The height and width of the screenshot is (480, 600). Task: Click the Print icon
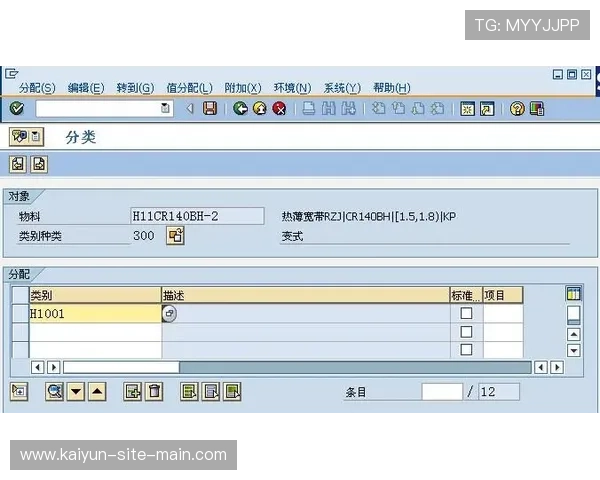click(309, 109)
